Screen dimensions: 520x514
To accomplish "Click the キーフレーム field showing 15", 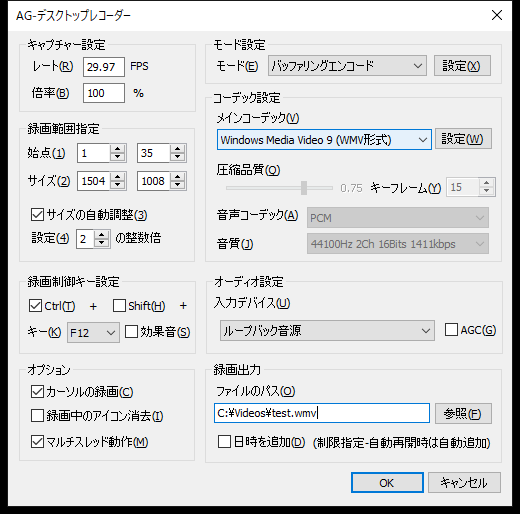I will (x=463, y=187).
